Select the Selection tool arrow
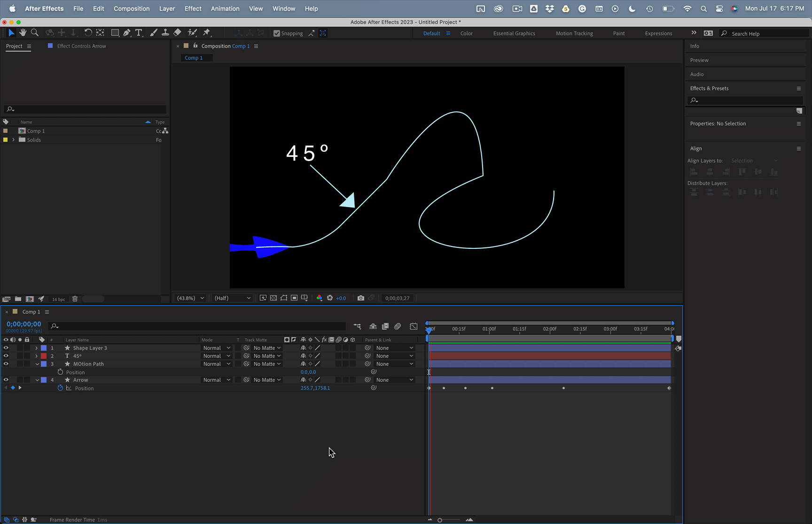The height and width of the screenshot is (524, 812). (11, 33)
